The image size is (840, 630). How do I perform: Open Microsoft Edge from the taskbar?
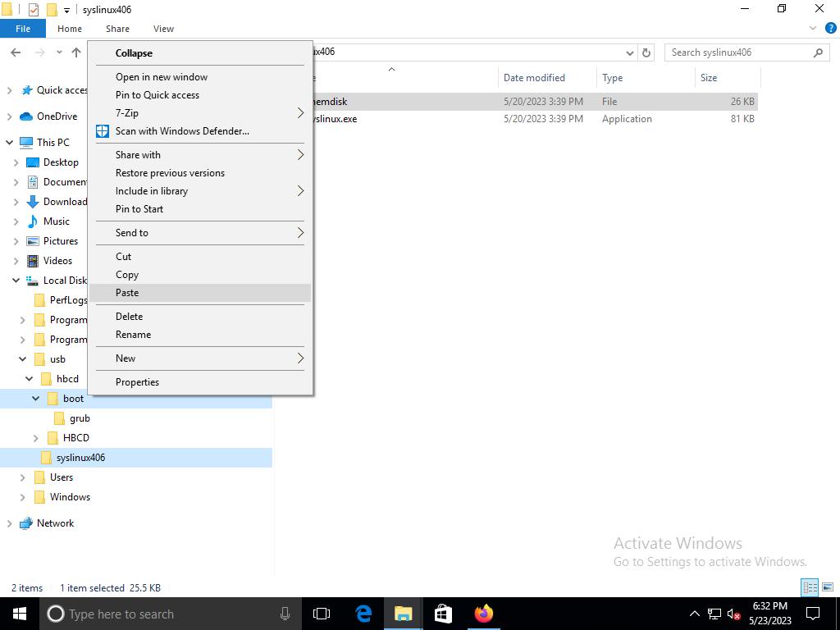pyautogui.click(x=363, y=614)
